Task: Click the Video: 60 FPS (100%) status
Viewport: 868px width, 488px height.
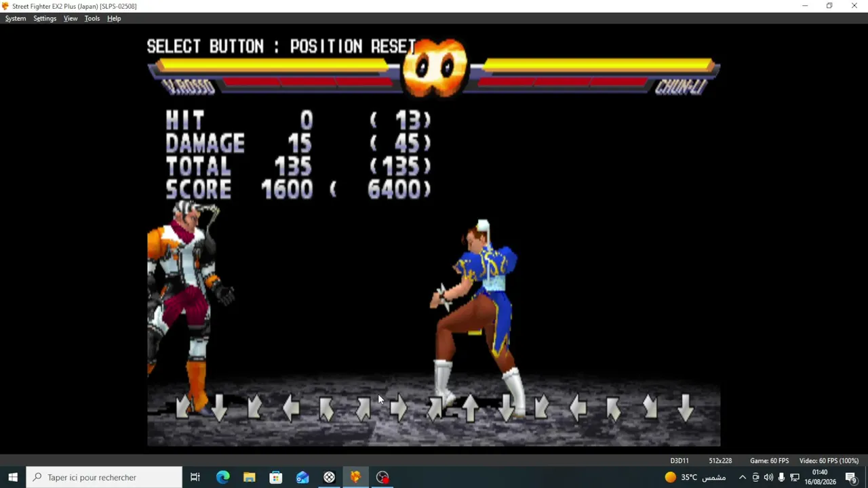Action: pos(829,461)
